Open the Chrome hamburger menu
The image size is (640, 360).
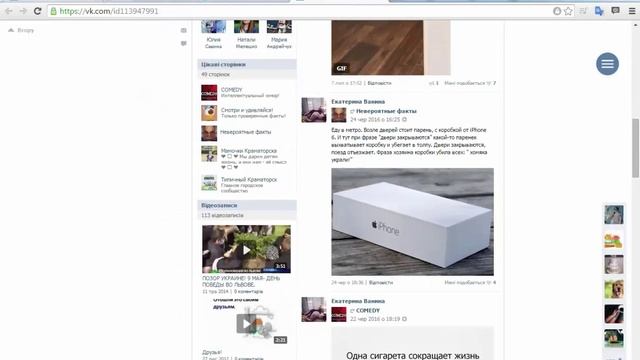click(631, 11)
